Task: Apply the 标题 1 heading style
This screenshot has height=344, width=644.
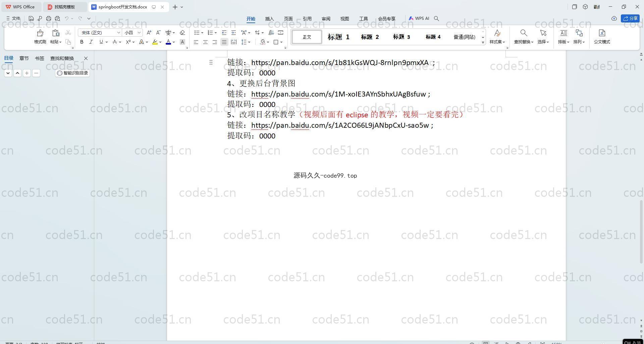Action: [338, 37]
